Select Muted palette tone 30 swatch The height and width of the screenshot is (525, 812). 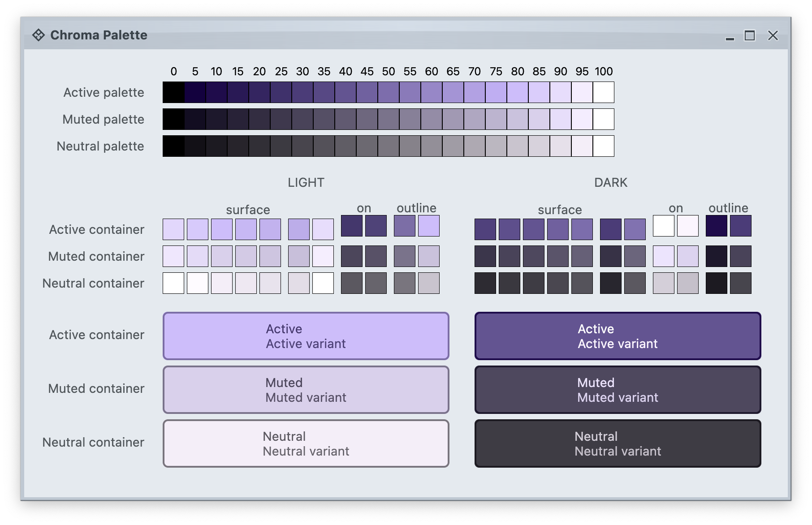(x=302, y=119)
